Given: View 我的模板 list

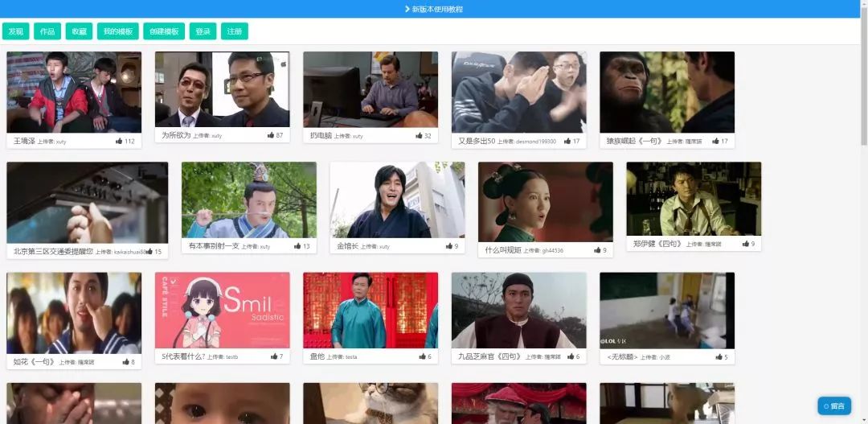Looking at the screenshot, I should [x=118, y=31].
